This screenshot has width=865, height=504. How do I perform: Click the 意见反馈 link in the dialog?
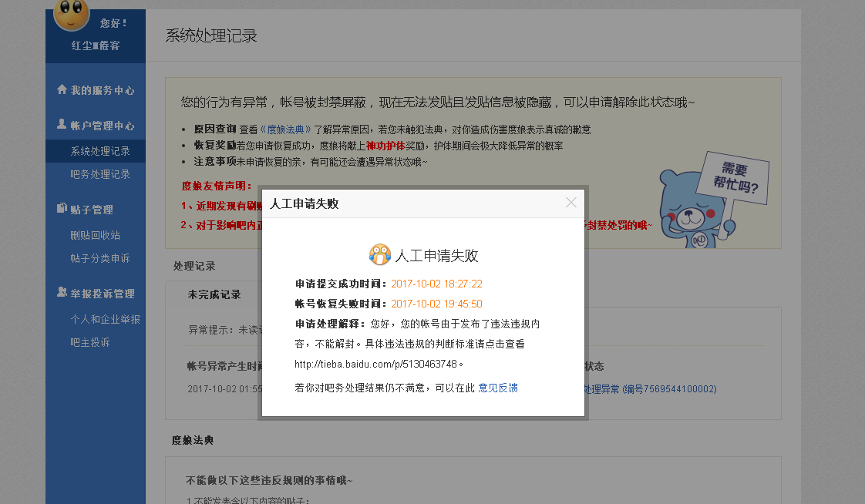(498, 388)
